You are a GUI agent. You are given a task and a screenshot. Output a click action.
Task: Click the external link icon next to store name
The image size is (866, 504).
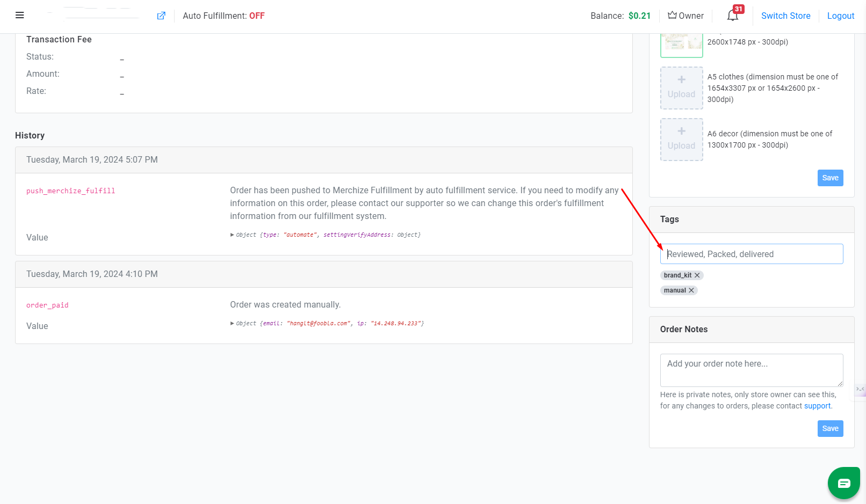(x=161, y=16)
